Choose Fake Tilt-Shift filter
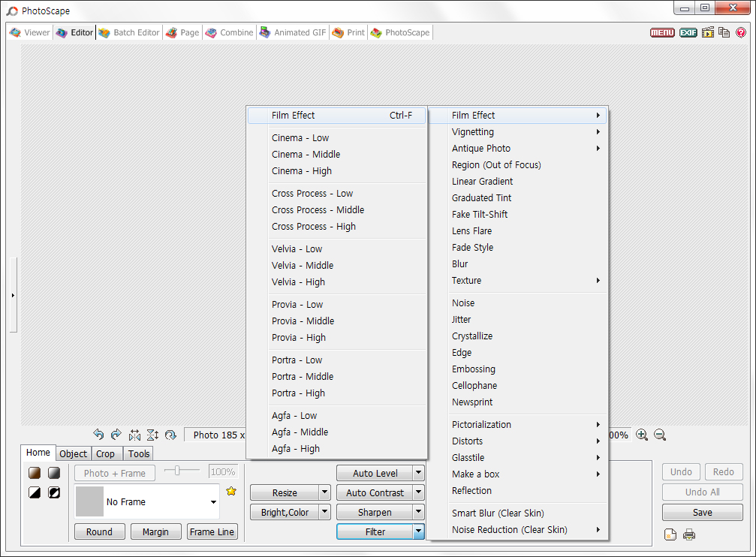This screenshot has height=557, width=756. pos(517,214)
